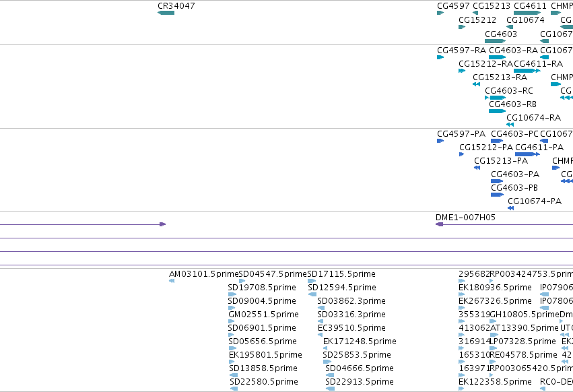Select the CG10674-RA transcript

(x=510, y=125)
